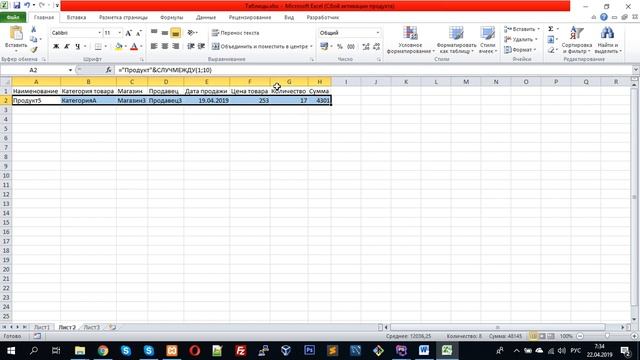The width and height of the screenshot is (640, 360).
Task: Toggle bottom vertical alignment
Action: pyautogui.click(x=176, y=33)
